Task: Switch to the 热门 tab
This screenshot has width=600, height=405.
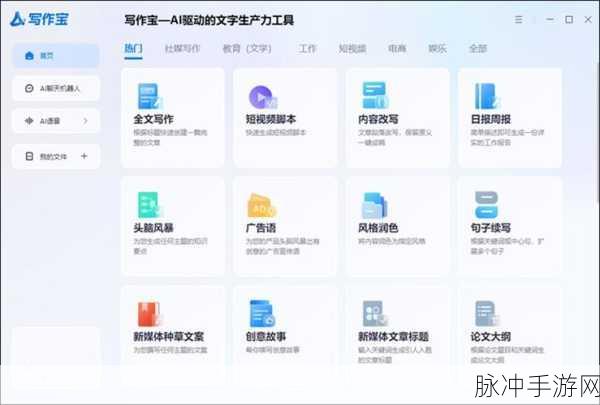Action: pyautogui.click(x=134, y=49)
